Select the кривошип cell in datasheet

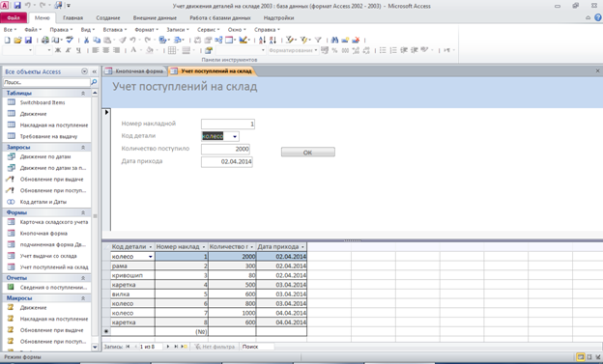[132, 275]
